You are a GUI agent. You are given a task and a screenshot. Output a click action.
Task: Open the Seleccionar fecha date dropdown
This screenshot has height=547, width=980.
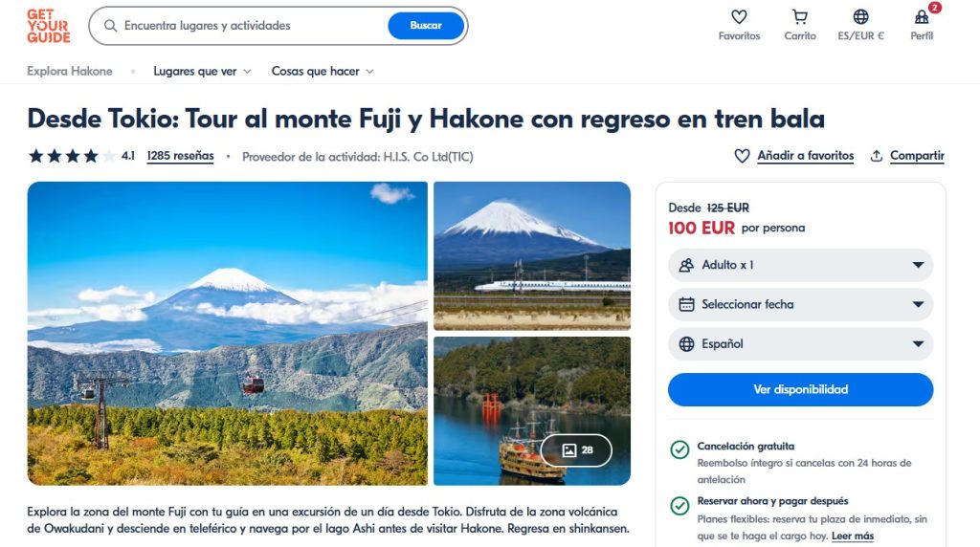tap(801, 305)
